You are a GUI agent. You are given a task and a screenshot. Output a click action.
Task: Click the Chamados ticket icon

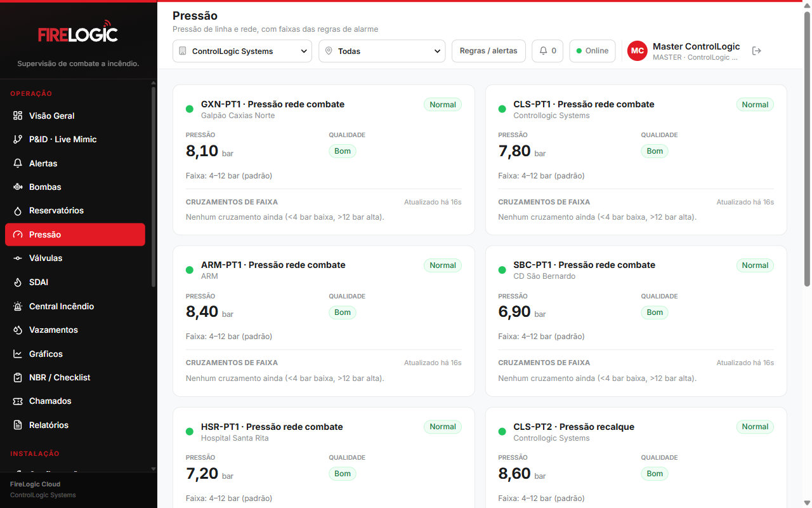[x=18, y=401]
